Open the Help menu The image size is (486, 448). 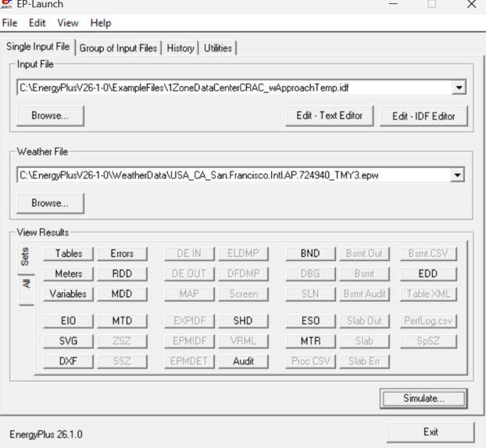tap(101, 23)
